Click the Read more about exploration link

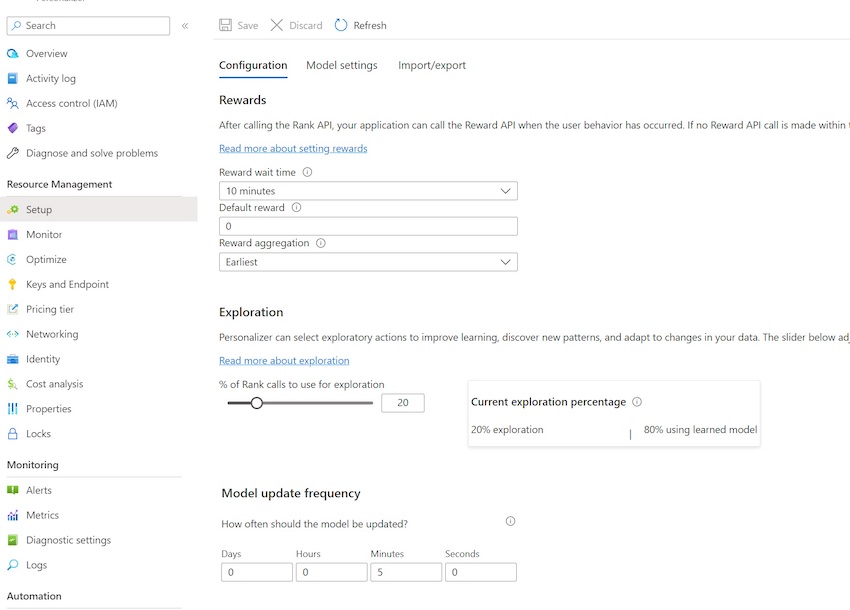coord(285,360)
